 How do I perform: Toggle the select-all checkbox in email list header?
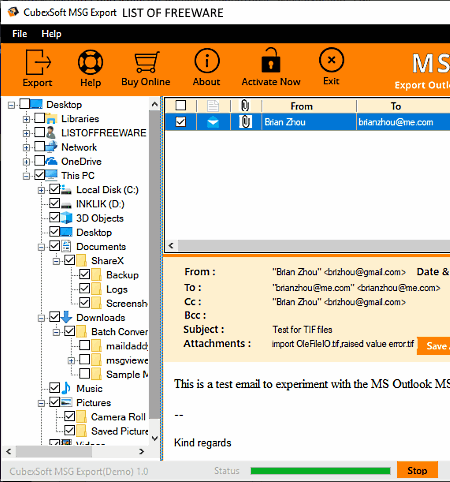point(181,106)
